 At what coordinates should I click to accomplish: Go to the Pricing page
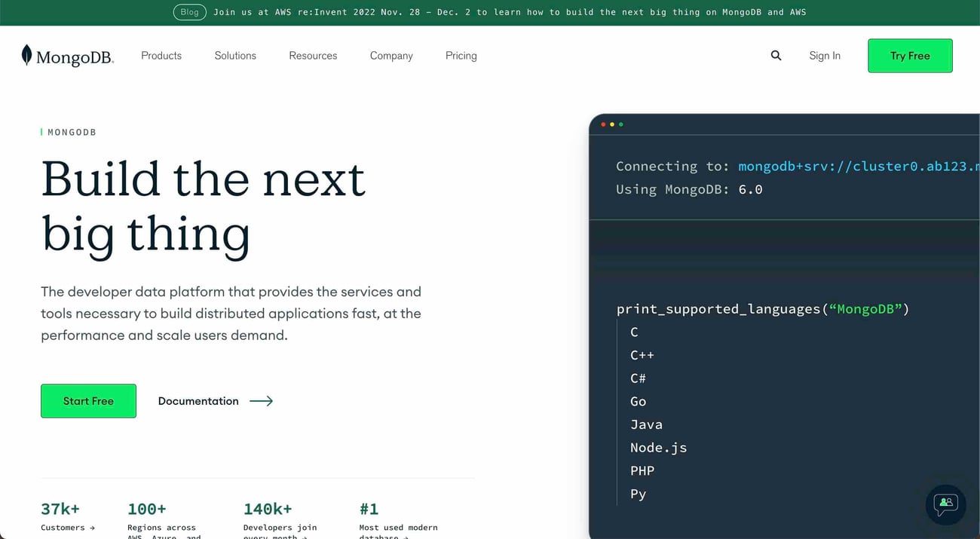(461, 56)
